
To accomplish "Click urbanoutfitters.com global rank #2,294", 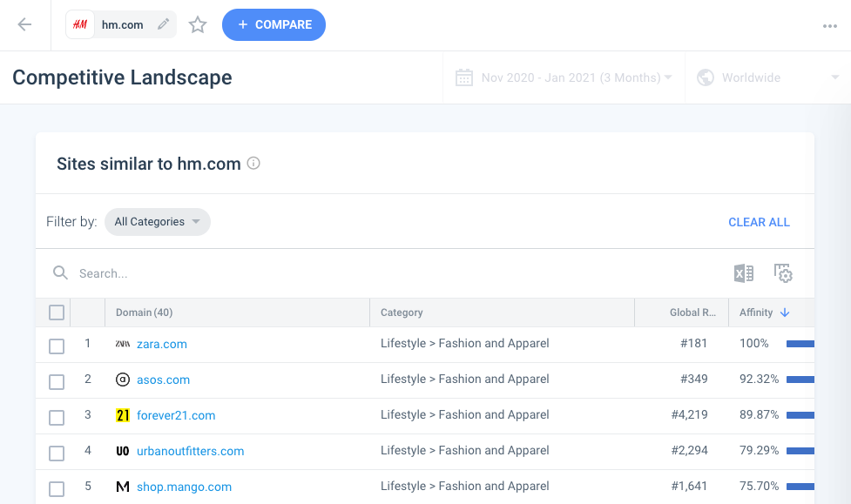I will tap(689, 450).
